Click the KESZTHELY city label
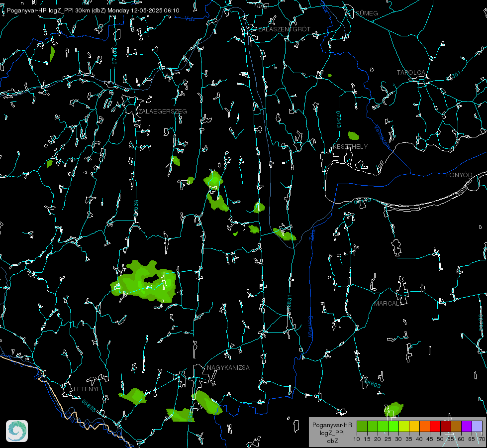The height and width of the screenshot is (448, 487). click(350, 146)
